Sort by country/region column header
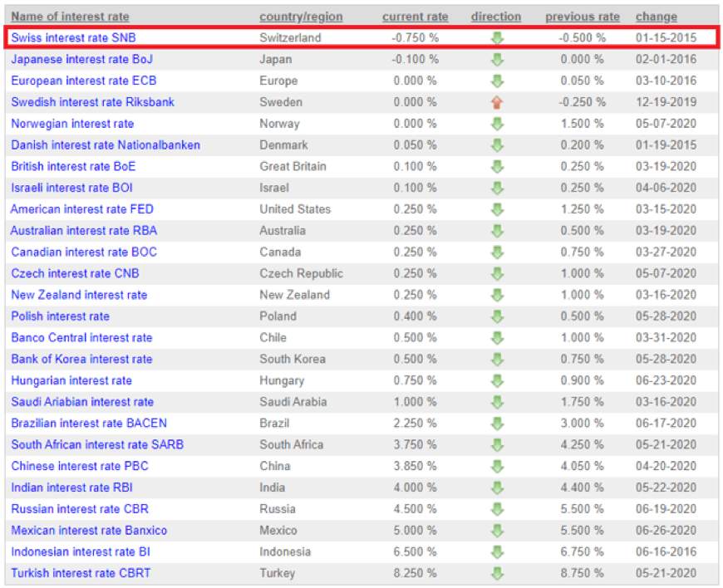Viewport: 723px width, 588px height. [x=301, y=17]
